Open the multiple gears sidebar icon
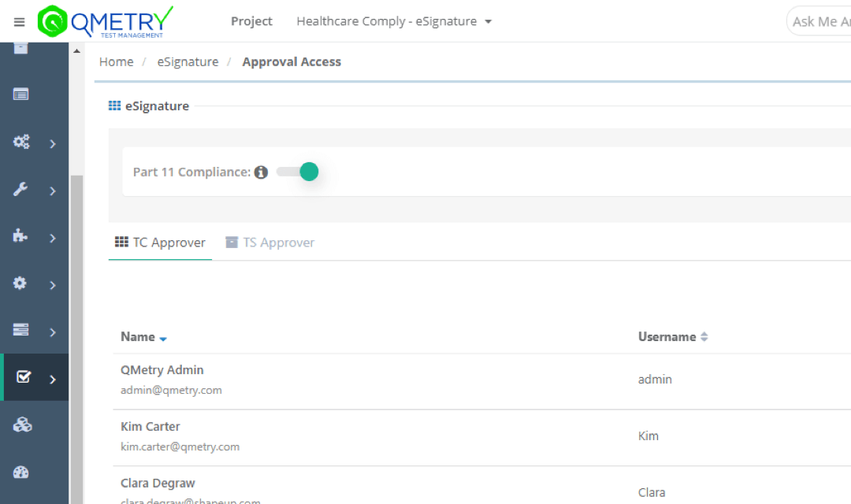The image size is (851, 504). [x=21, y=142]
